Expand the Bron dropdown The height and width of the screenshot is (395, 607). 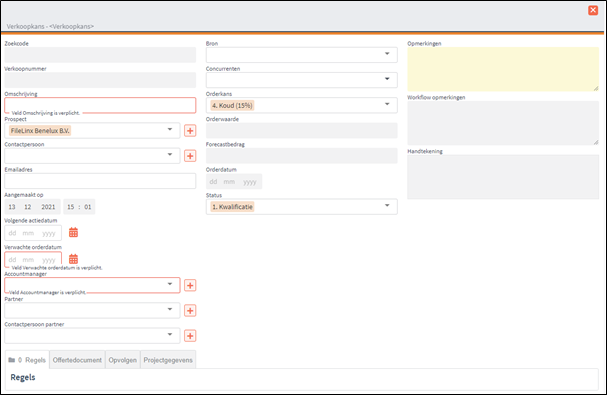coord(302,55)
